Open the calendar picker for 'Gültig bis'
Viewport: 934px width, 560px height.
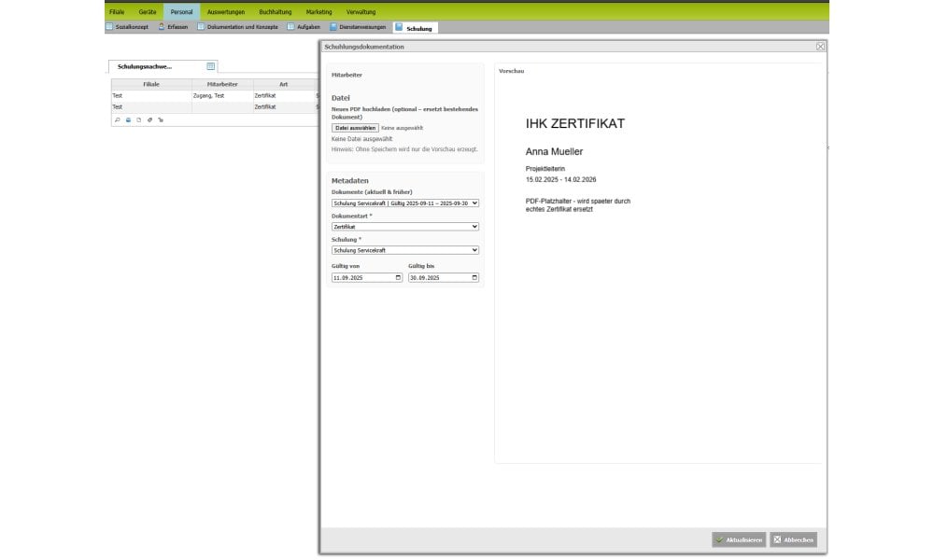(474, 278)
